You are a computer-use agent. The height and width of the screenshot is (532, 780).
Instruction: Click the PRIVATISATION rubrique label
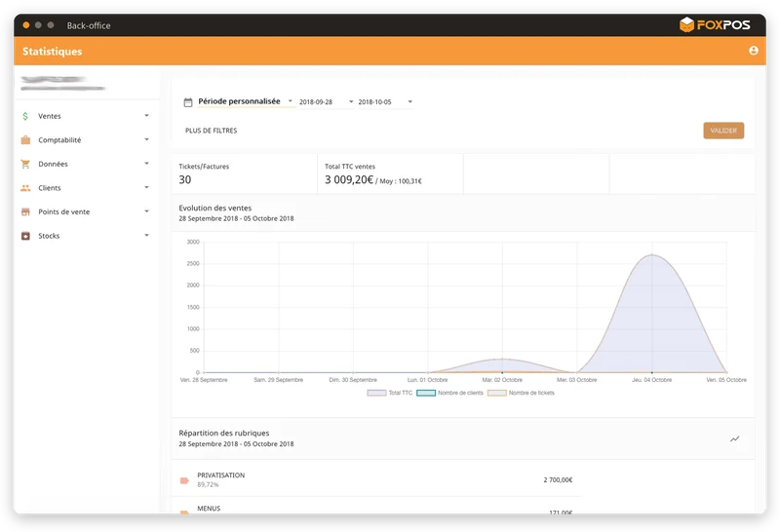[221, 475]
